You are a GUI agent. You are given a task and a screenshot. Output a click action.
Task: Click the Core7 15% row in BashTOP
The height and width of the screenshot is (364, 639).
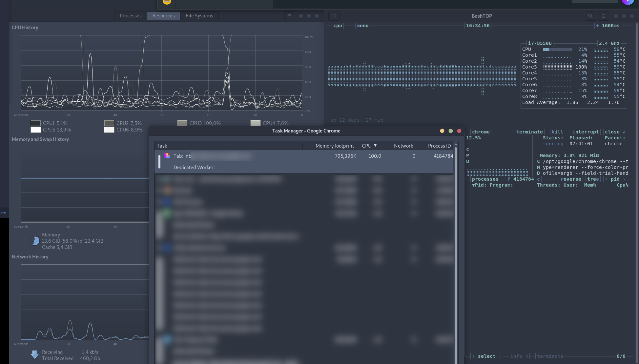coord(574,91)
